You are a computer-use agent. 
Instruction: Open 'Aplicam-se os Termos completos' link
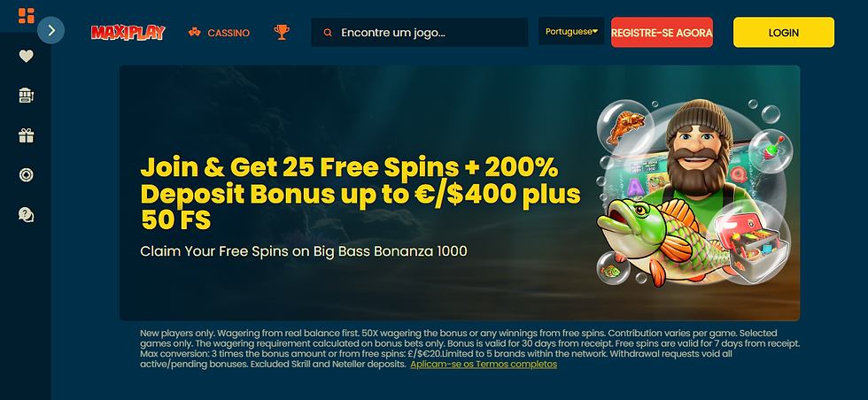pos(484,364)
